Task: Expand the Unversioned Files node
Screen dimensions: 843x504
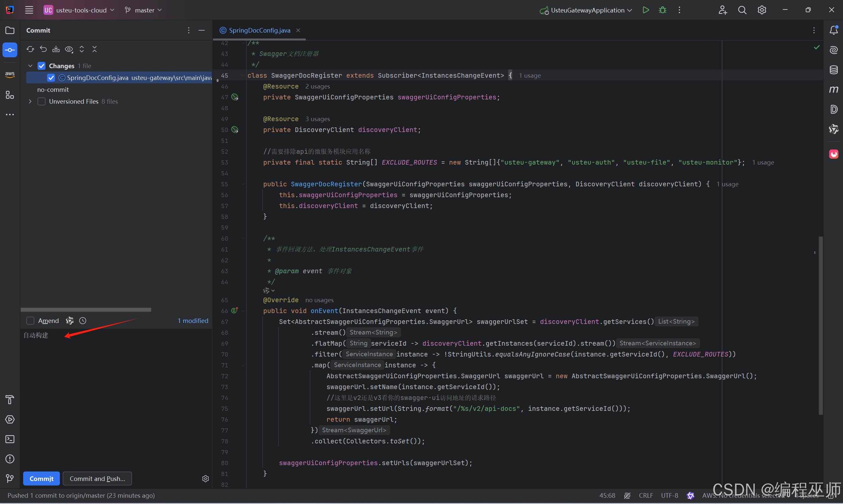Action: point(30,101)
